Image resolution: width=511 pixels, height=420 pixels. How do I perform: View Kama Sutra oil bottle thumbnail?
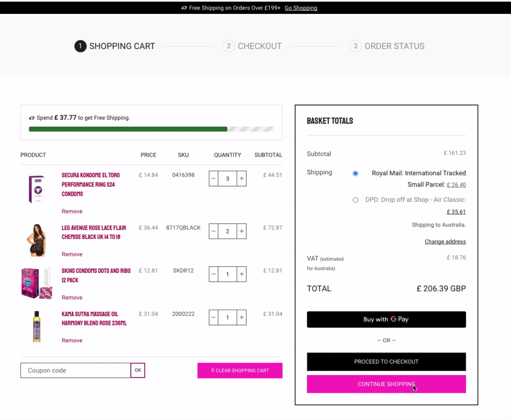(36, 326)
